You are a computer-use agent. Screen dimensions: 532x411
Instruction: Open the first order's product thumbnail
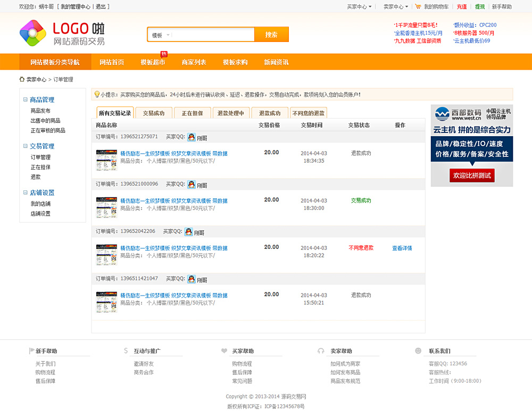(x=106, y=160)
